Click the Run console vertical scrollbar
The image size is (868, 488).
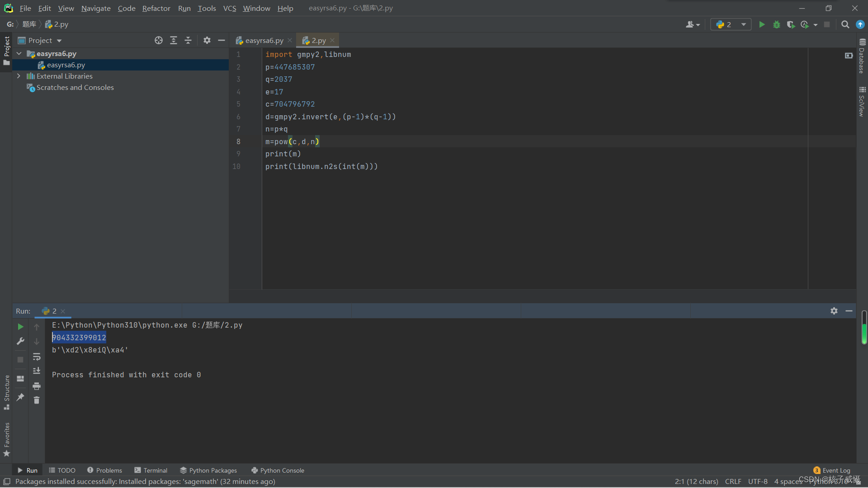pos(863,328)
